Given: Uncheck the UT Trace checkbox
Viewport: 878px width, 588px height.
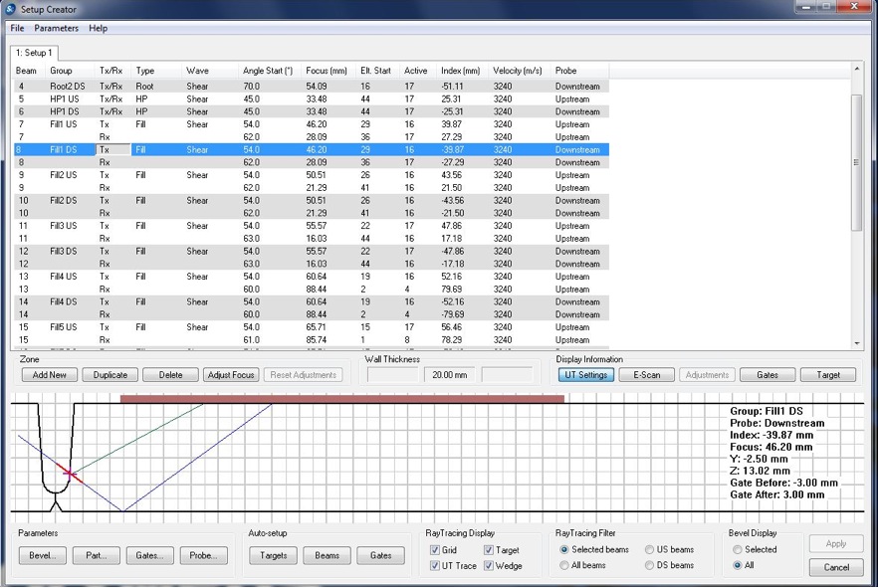Looking at the screenshot, I should pyautogui.click(x=435, y=566).
